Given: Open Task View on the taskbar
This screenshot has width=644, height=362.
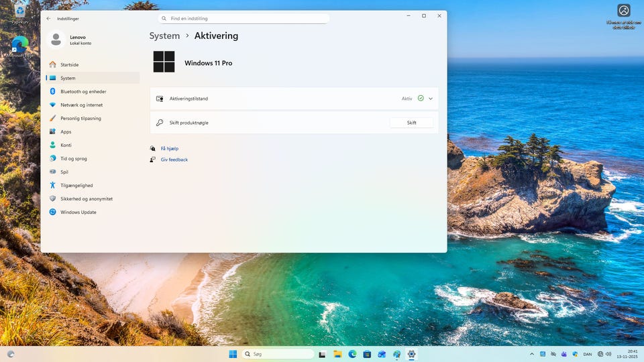Looking at the screenshot, I should (323, 354).
